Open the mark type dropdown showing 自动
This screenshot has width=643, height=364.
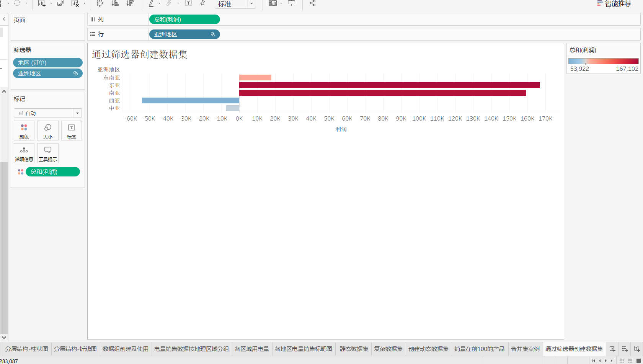(48, 113)
